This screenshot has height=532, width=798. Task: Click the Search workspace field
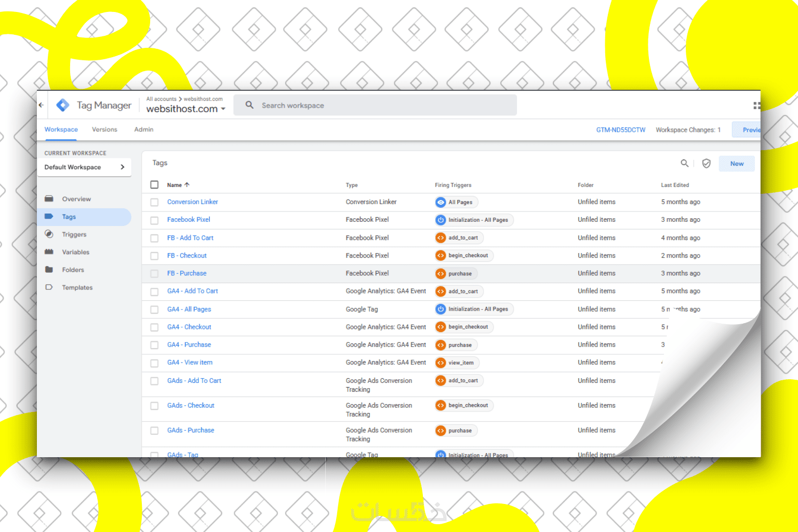(375, 105)
